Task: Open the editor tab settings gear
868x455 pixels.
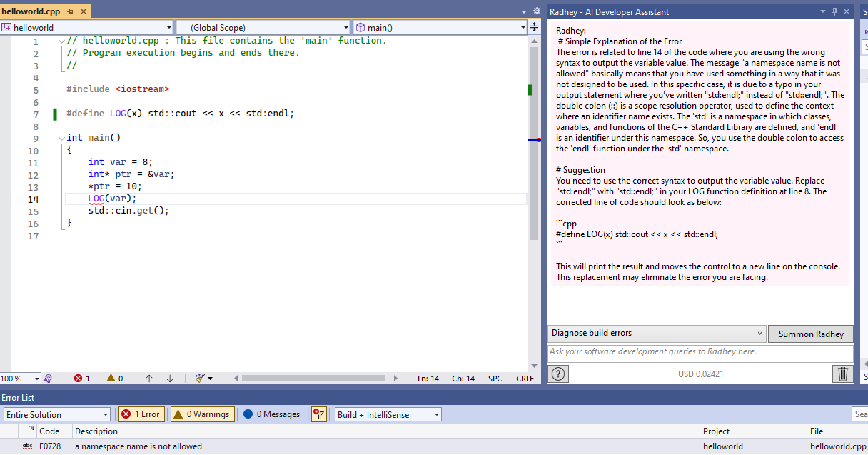Action: click(x=537, y=11)
